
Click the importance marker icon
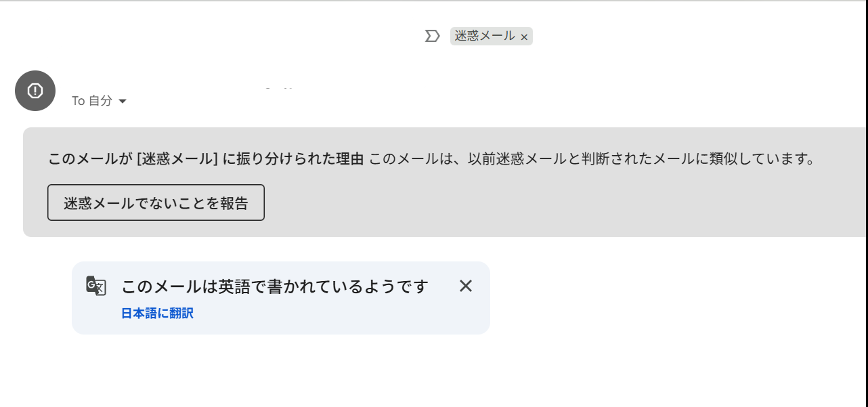[x=432, y=37]
